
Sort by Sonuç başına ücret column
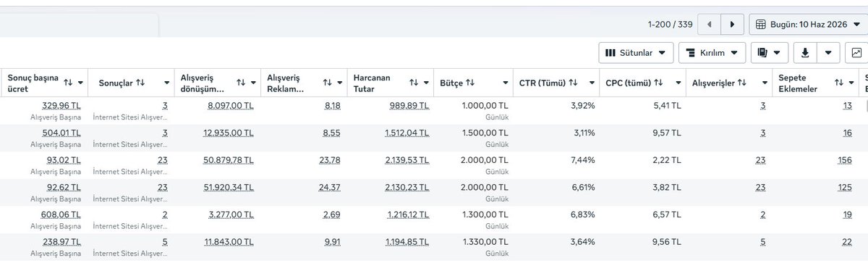pyautogui.click(x=67, y=83)
